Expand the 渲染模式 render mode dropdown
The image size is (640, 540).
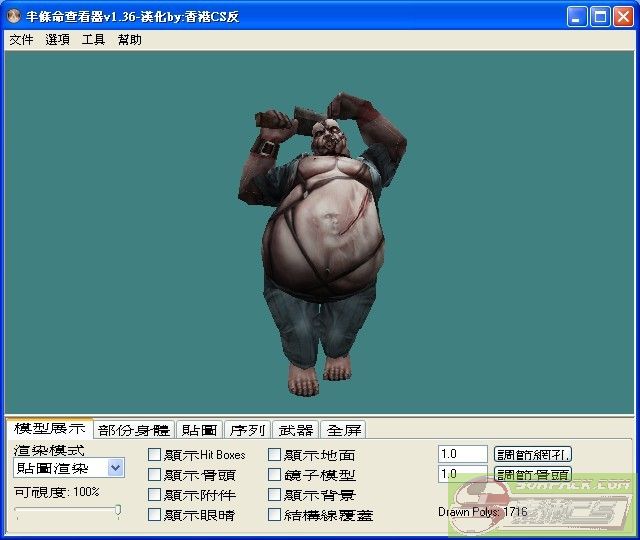115,468
